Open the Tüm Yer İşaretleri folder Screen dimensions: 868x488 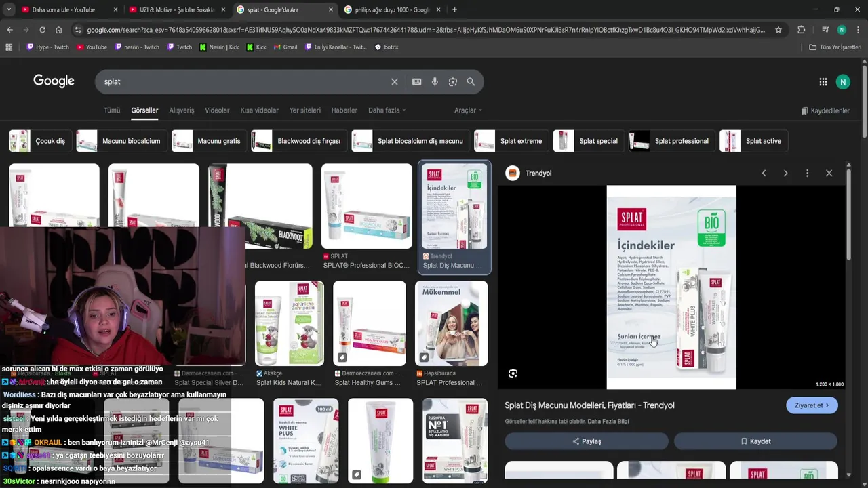pyautogui.click(x=835, y=47)
